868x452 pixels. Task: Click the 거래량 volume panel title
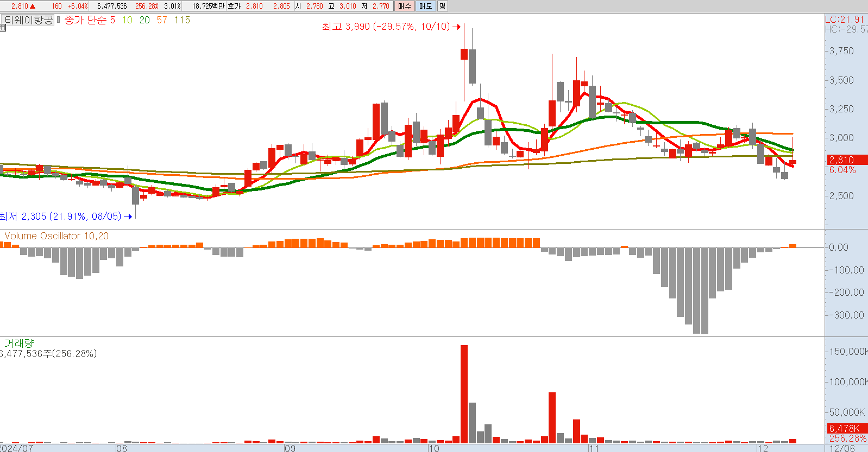(x=19, y=343)
